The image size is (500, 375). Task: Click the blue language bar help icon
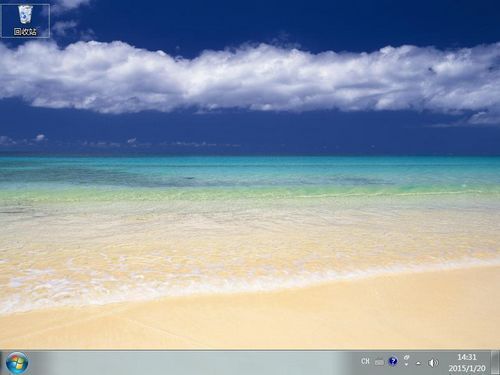click(393, 361)
